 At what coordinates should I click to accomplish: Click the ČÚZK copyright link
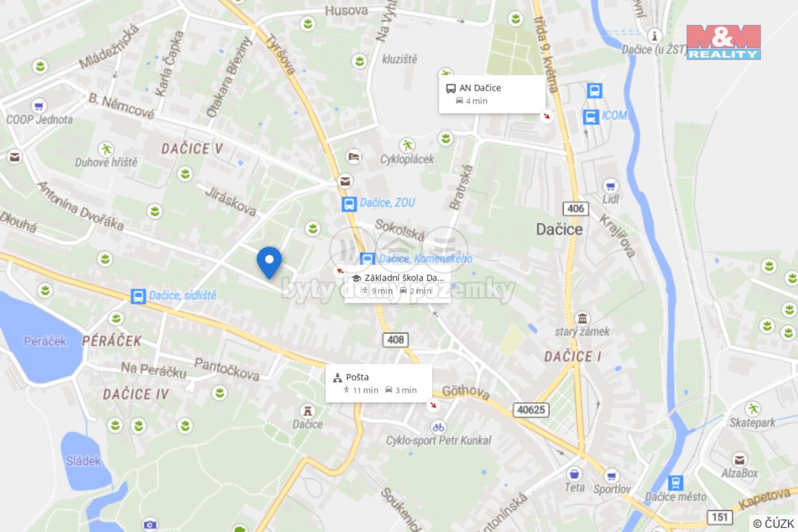pos(773,523)
